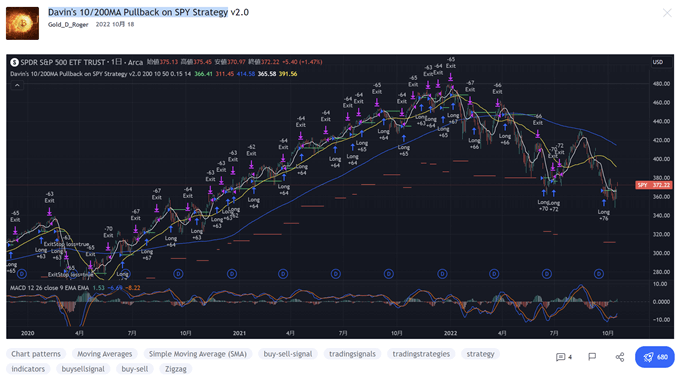Click dividend marker above 2021 label

[x=232, y=274]
